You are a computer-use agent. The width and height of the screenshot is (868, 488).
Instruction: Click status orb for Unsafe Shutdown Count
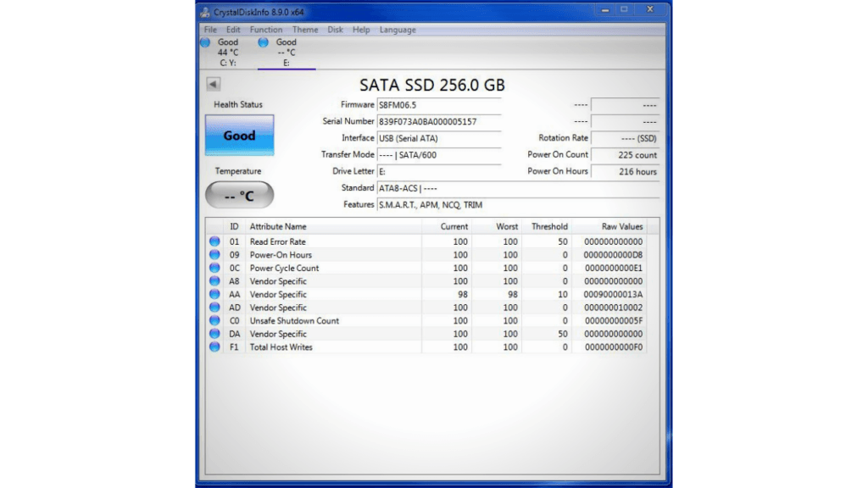tap(214, 321)
